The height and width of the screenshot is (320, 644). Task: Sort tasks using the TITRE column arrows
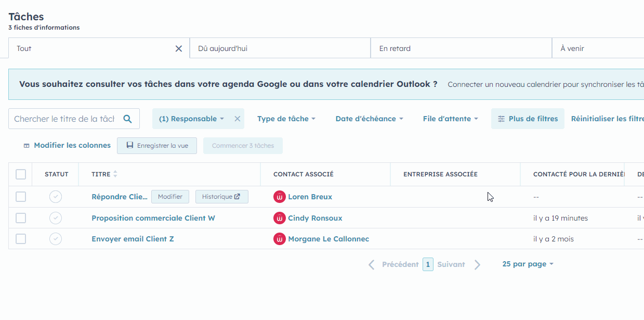click(114, 174)
